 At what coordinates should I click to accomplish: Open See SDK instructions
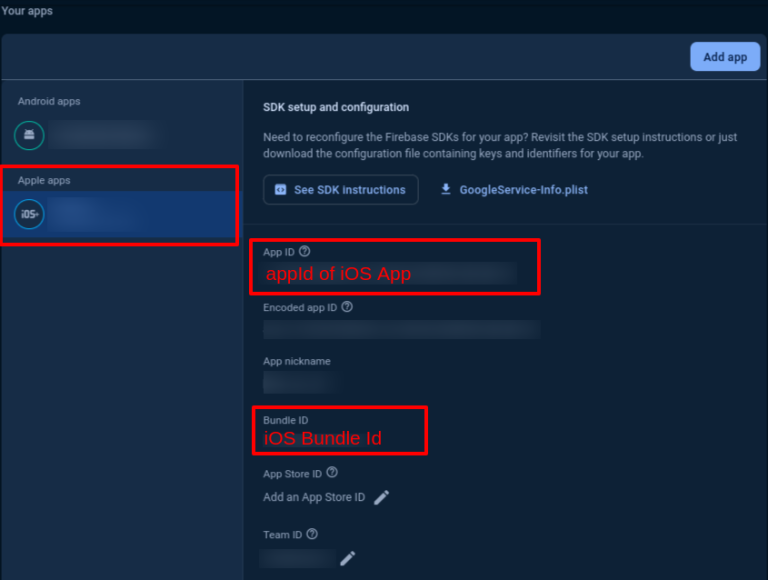point(340,190)
